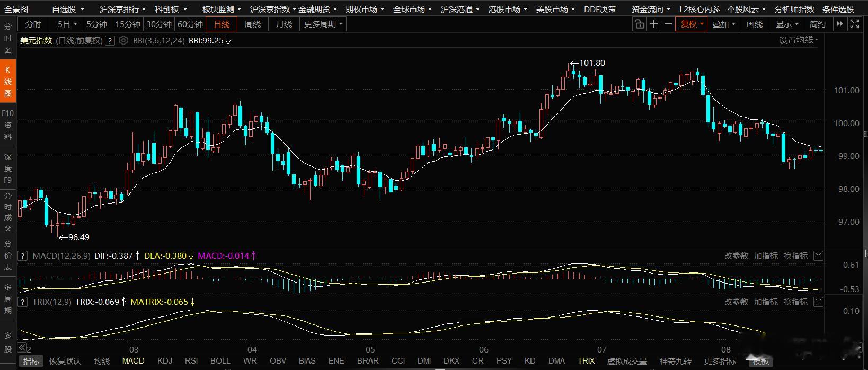This screenshot has height=370, width=868.
Task: Expand 设置均线 dropdown
Action: 799,40
